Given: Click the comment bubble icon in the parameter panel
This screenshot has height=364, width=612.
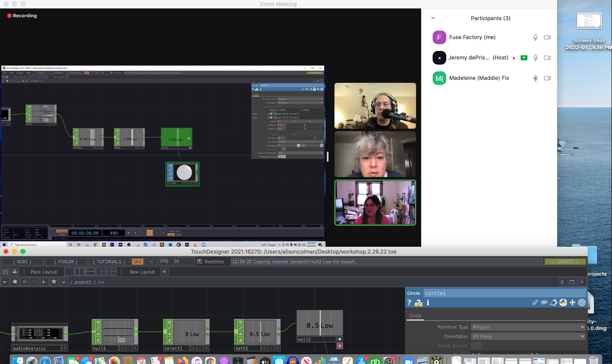Looking at the screenshot, I should tap(544, 302).
